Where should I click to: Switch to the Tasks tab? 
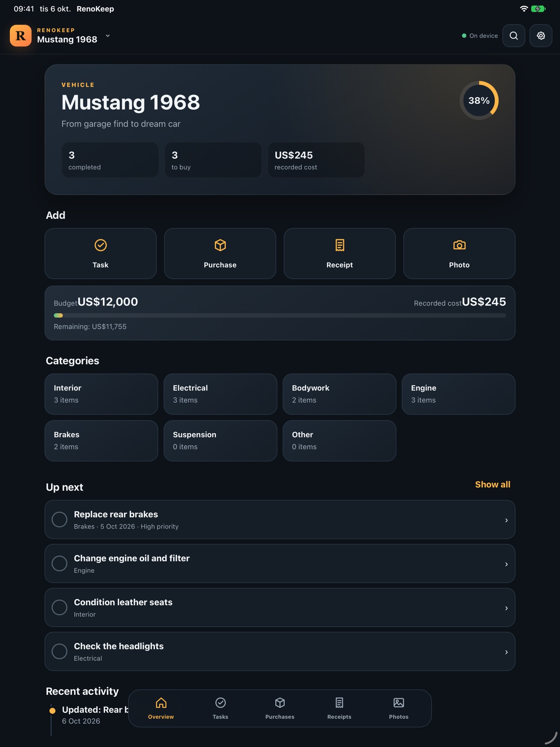(x=221, y=708)
